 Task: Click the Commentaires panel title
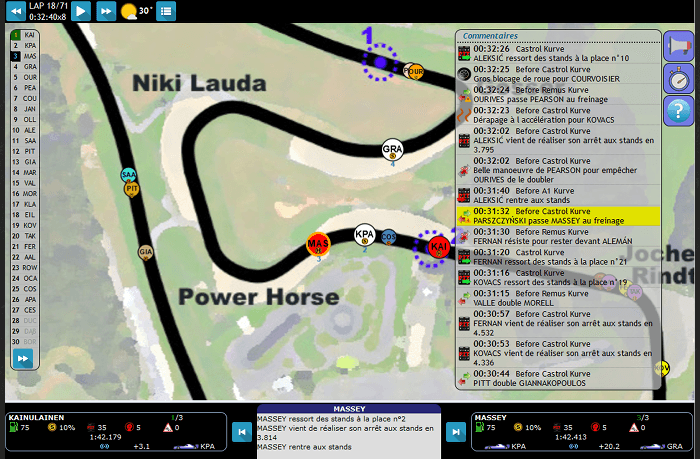(x=490, y=36)
